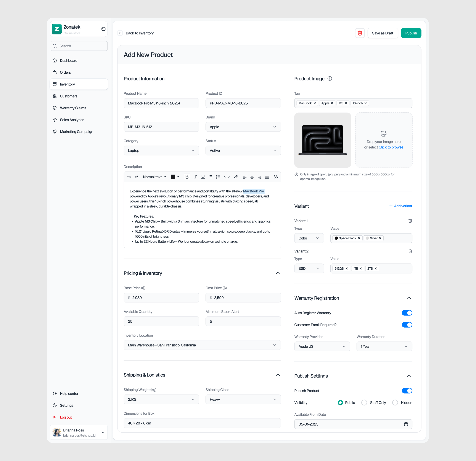Viewport: 476px width, 461px height.
Task: Select Hidden visibility option
Action: click(395, 402)
